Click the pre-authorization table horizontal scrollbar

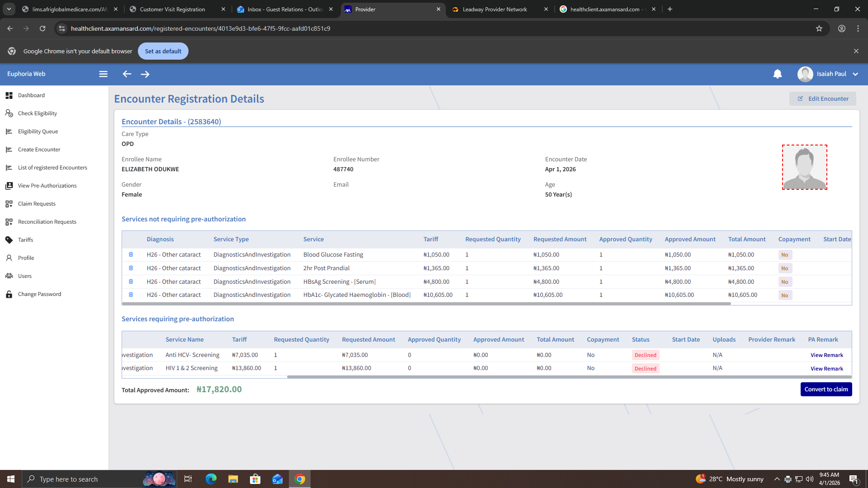coord(568,377)
